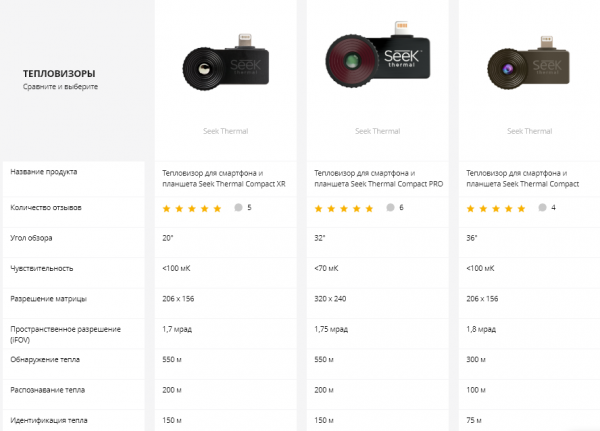Click the review bubble icon showing 5 reviews
The image size is (600, 431).
[237, 207]
